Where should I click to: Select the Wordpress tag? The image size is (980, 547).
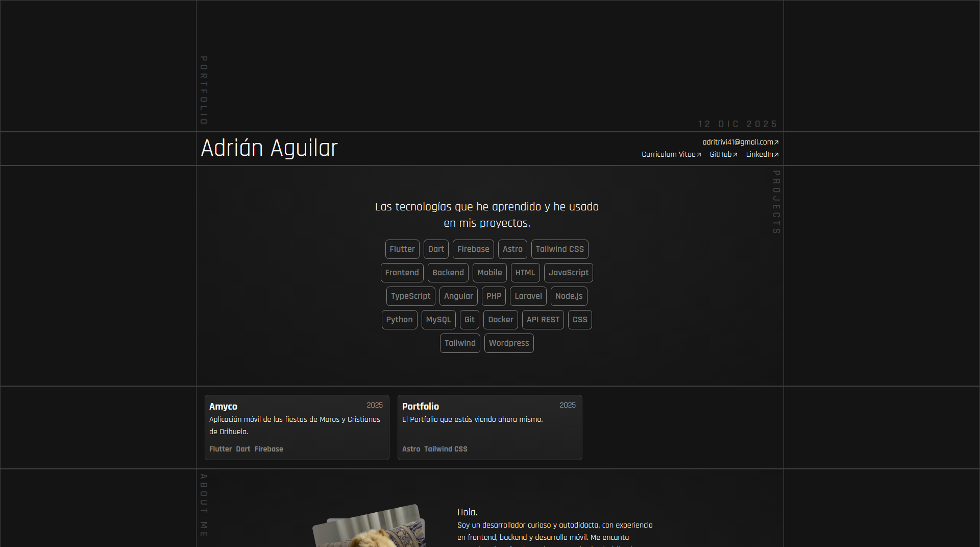(508, 343)
